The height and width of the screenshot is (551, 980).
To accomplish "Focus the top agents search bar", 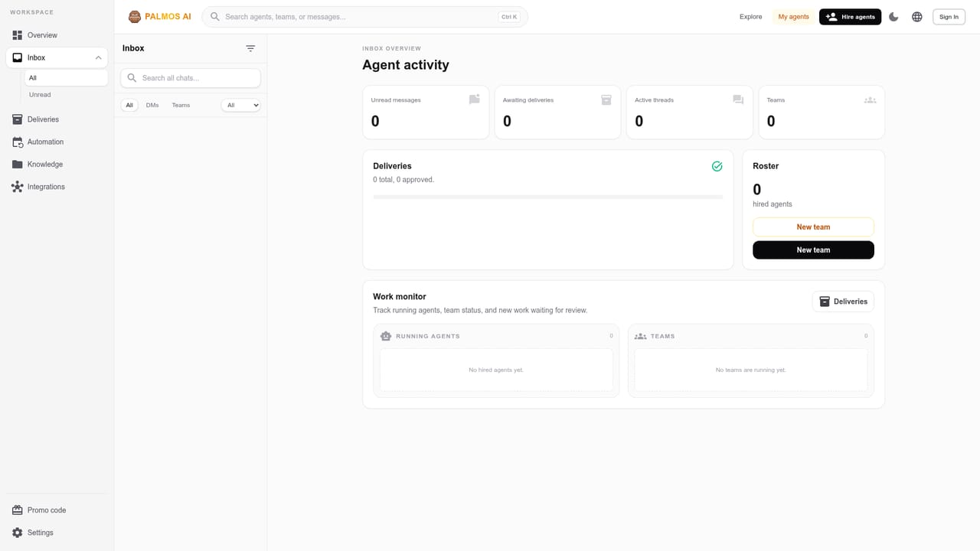I will 364,17.
